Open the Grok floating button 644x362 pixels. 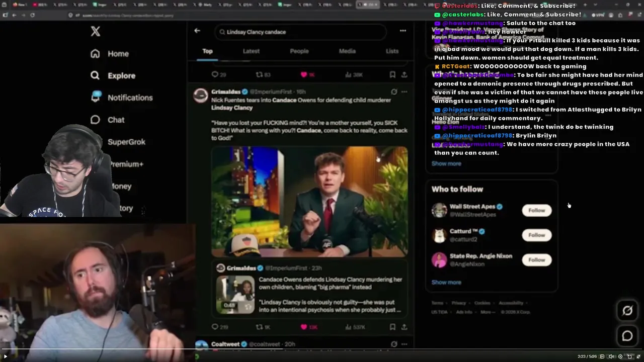(x=627, y=311)
